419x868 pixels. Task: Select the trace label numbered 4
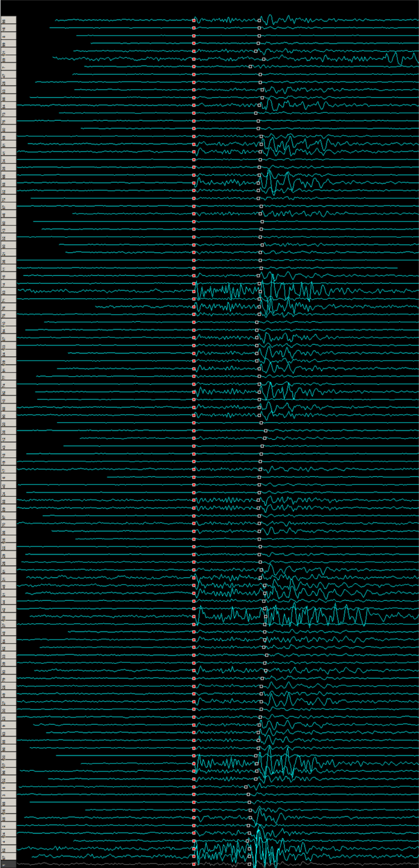tap(8, 841)
